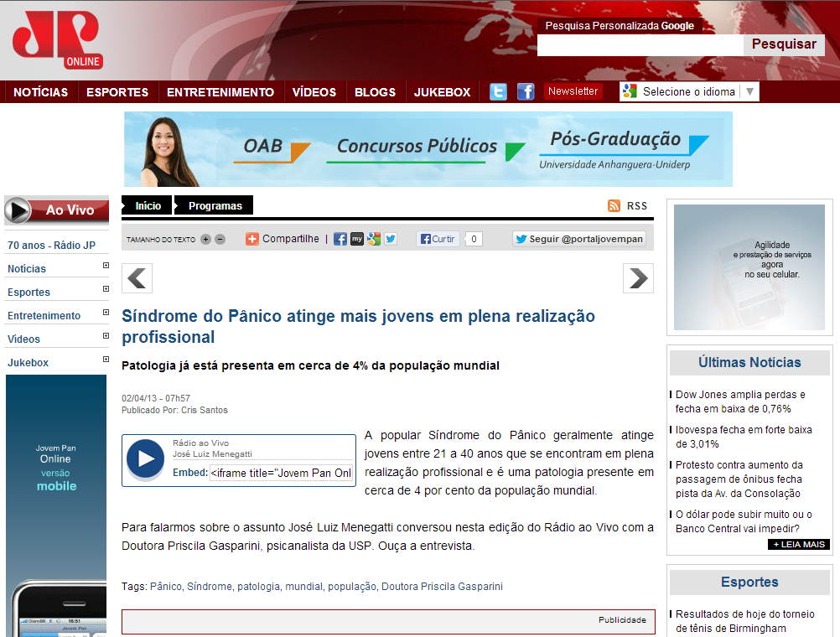Expand the Jukebox section in the left sidebar

[x=106, y=360]
